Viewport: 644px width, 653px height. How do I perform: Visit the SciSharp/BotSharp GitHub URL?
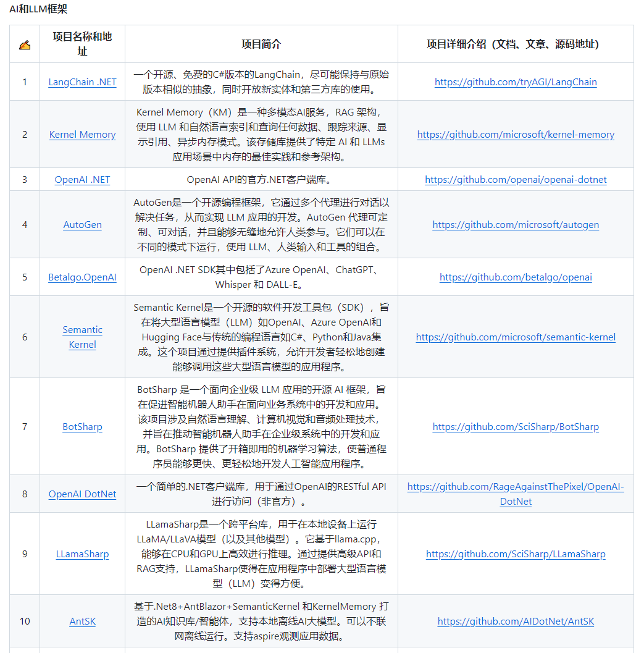tap(516, 427)
